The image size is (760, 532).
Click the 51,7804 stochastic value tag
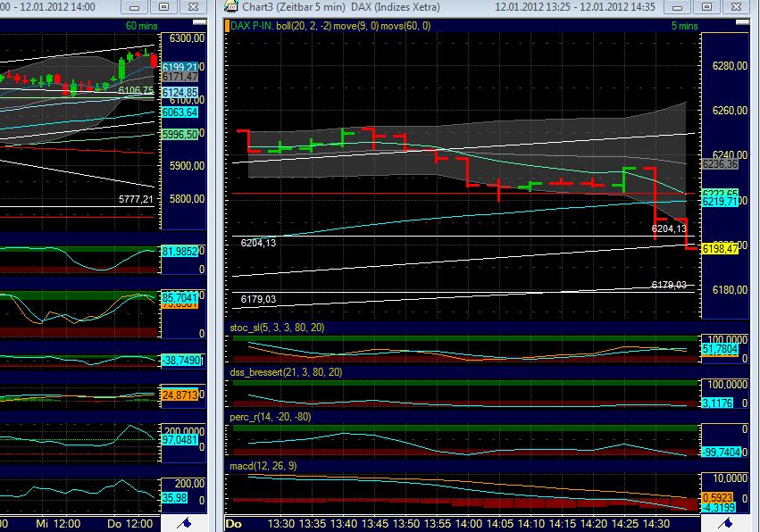(x=720, y=349)
